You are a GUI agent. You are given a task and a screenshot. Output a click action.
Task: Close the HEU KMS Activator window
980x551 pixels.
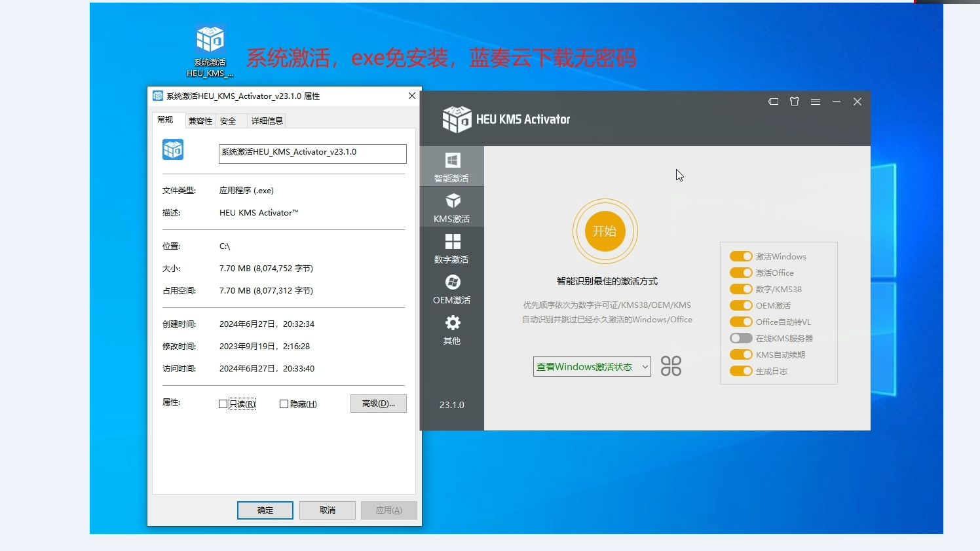coord(857,102)
